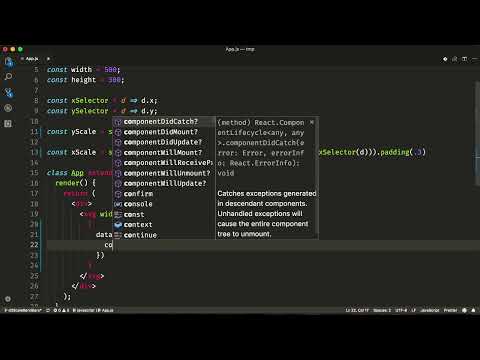Image resolution: width=480 pixels, height=360 pixels.
Task: Click 'yScale' on line 11
Action: pyautogui.click(x=84, y=132)
